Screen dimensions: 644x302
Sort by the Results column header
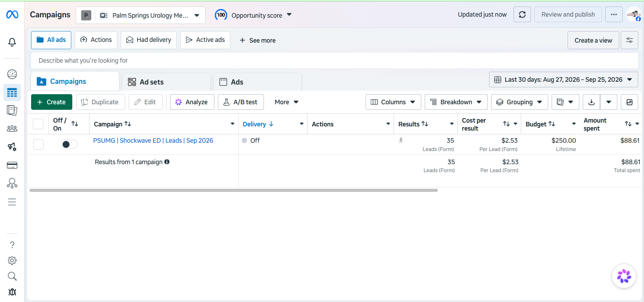[413, 124]
